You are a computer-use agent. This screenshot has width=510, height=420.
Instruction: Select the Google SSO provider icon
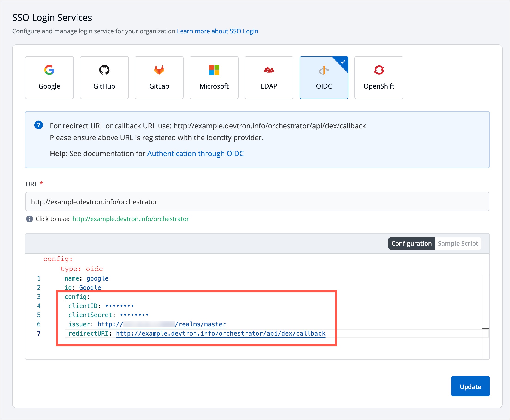[x=49, y=70]
